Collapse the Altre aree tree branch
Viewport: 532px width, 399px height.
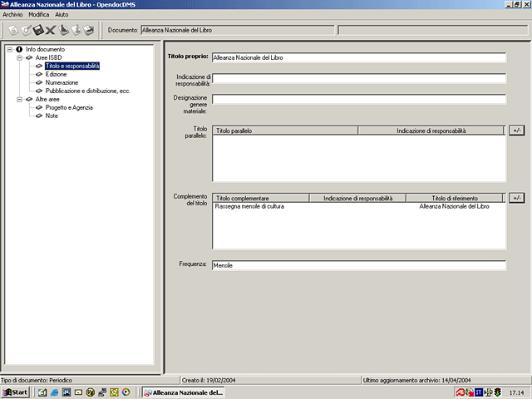point(20,100)
